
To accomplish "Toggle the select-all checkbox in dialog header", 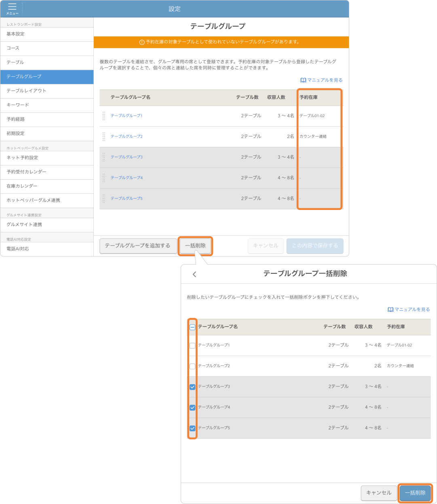I will [x=192, y=327].
